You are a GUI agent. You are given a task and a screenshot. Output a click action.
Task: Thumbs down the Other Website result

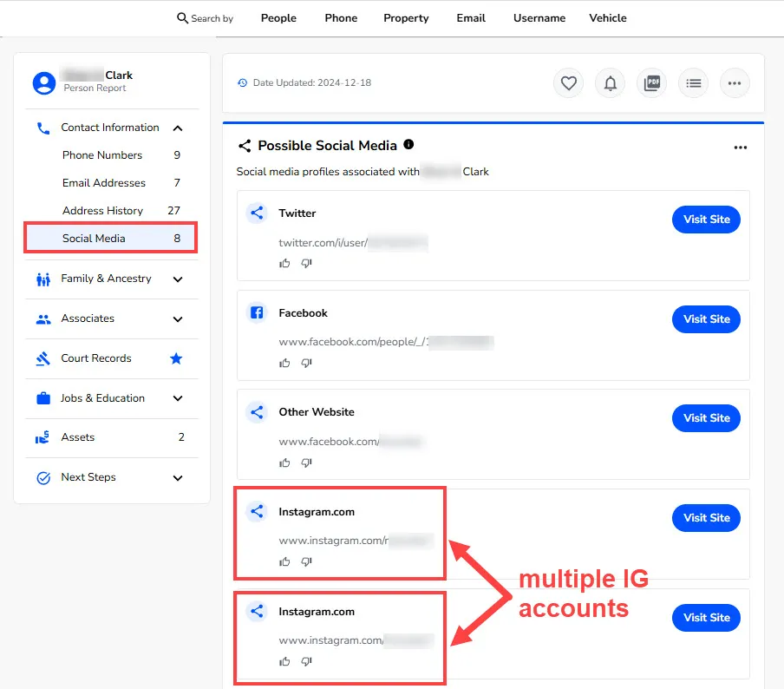click(x=306, y=463)
